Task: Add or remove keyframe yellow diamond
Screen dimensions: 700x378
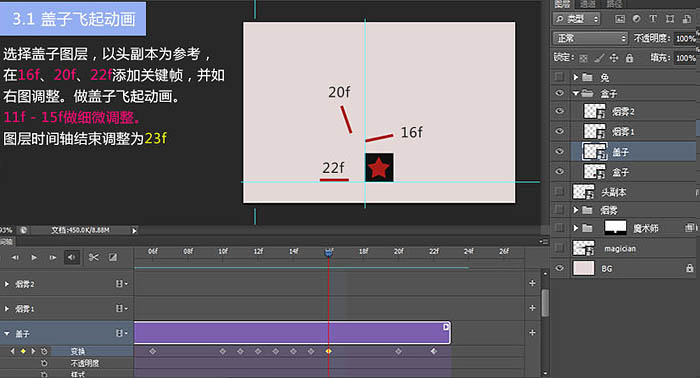Action: point(23,352)
